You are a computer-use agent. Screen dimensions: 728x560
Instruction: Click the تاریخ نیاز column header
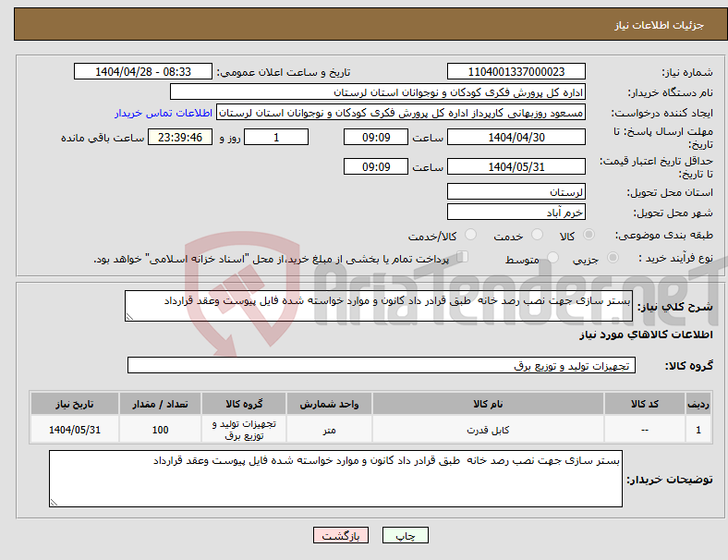click(x=75, y=404)
